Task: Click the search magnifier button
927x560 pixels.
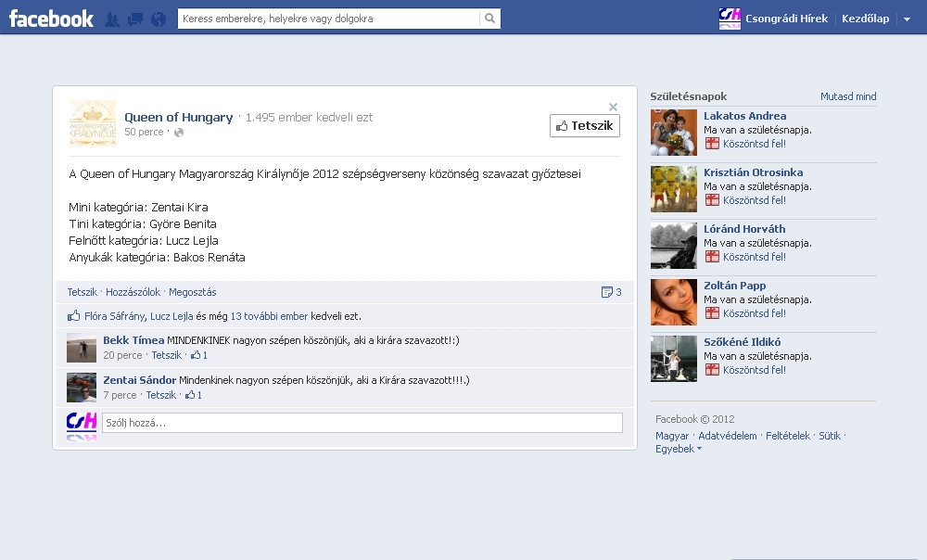Action: coord(490,19)
